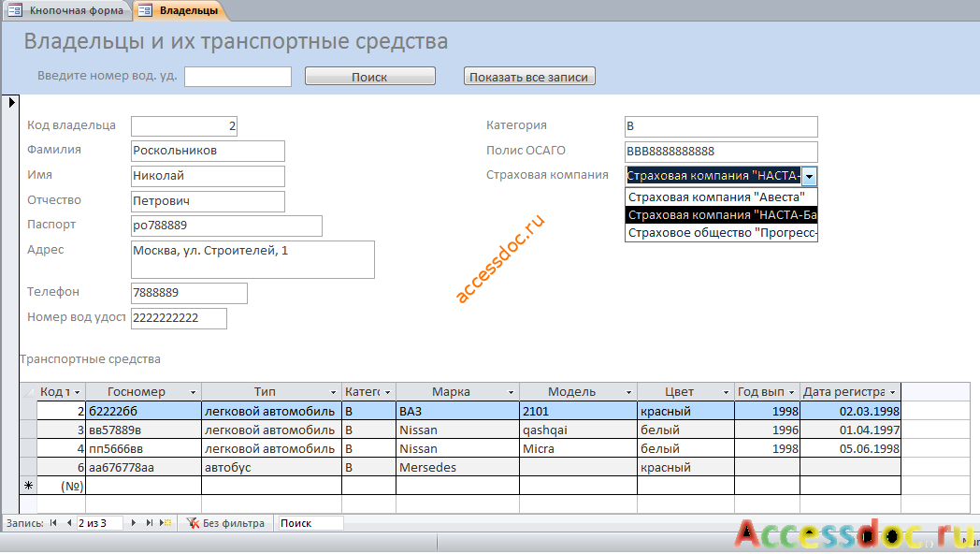Click new-row asterisk selector in subform
980x554 pixels.
[28, 486]
